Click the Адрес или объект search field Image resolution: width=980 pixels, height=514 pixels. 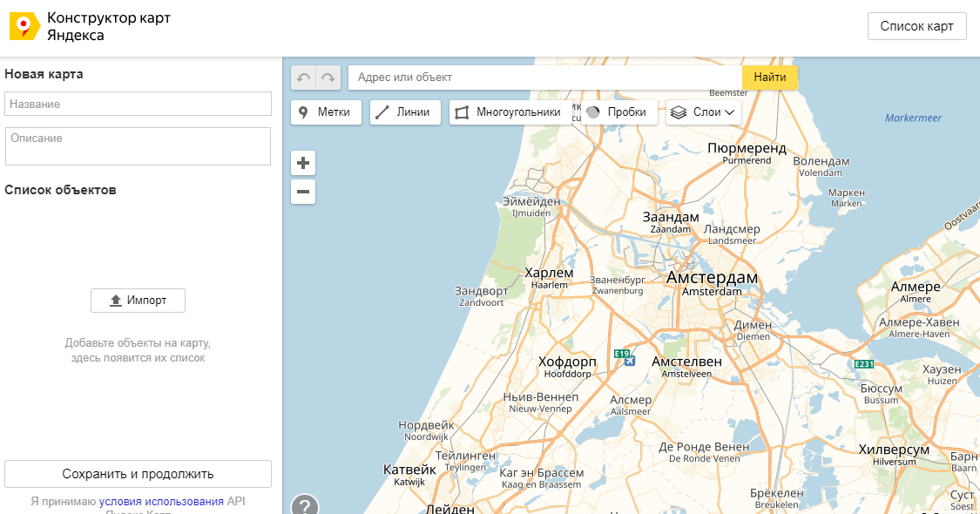click(544, 78)
